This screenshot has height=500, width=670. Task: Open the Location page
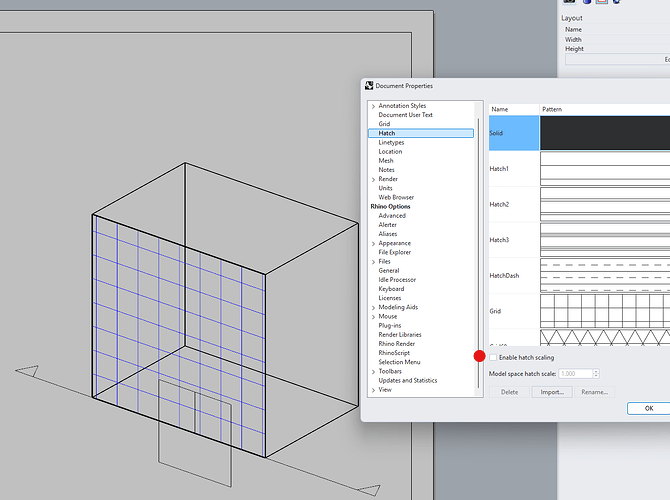click(390, 152)
